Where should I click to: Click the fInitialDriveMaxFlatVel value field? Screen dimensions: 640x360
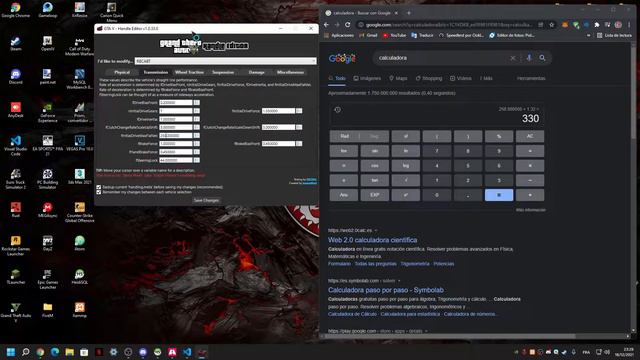coord(176,136)
